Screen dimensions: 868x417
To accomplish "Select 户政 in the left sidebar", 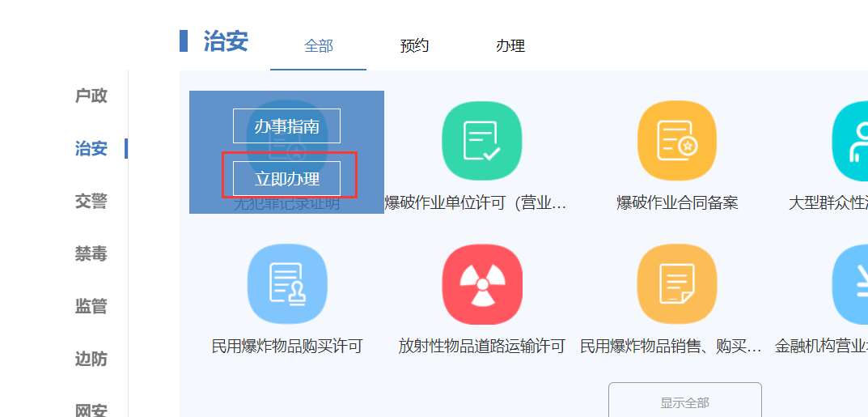I will pyautogui.click(x=91, y=96).
